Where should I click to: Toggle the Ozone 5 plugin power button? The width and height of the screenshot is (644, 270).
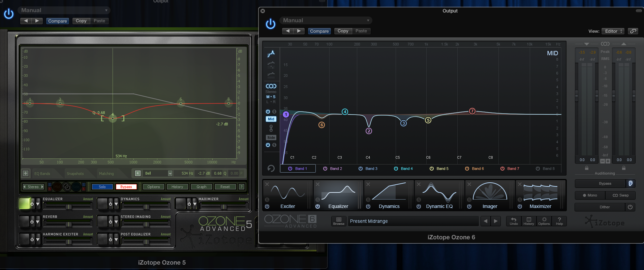click(x=9, y=14)
